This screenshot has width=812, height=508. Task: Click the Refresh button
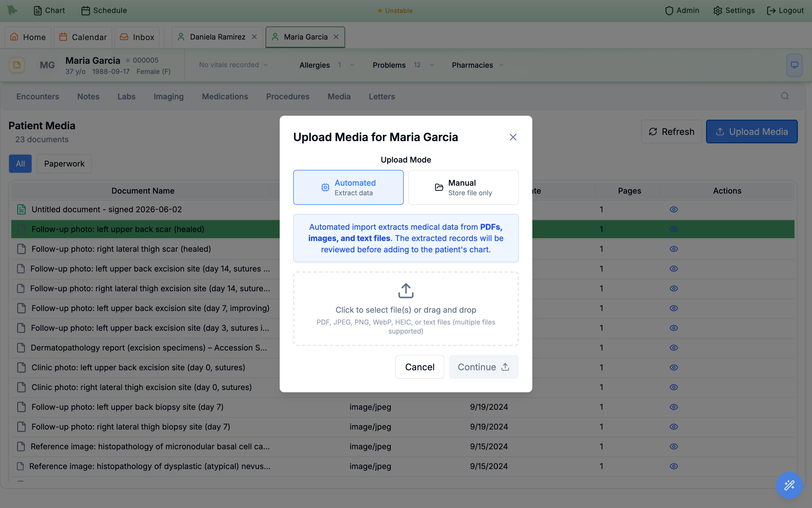(x=671, y=131)
